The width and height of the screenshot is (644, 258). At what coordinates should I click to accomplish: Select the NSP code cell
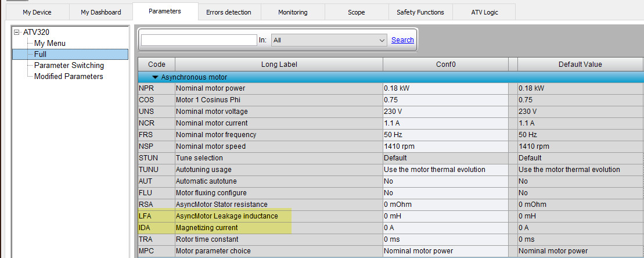tap(156, 146)
